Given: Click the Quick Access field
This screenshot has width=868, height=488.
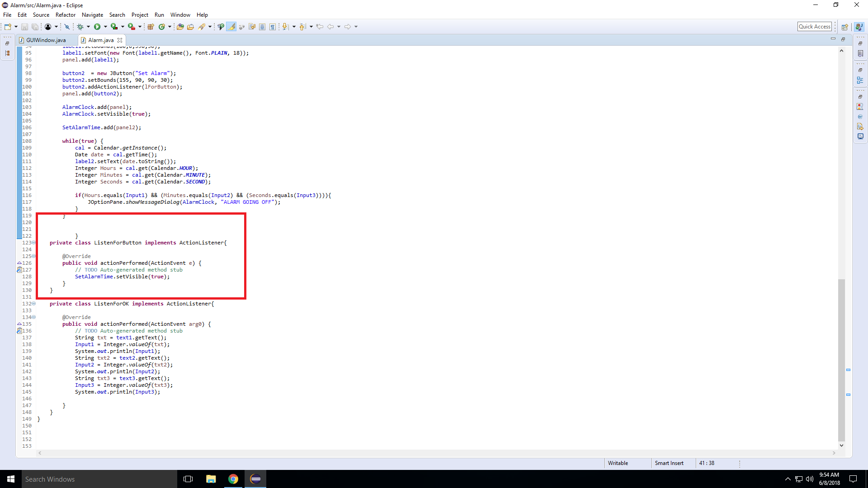Looking at the screenshot, I should [814, 27].
